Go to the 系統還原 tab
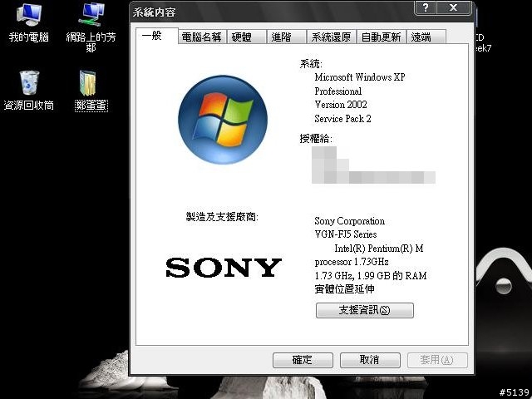 click(x=331, y=37)
